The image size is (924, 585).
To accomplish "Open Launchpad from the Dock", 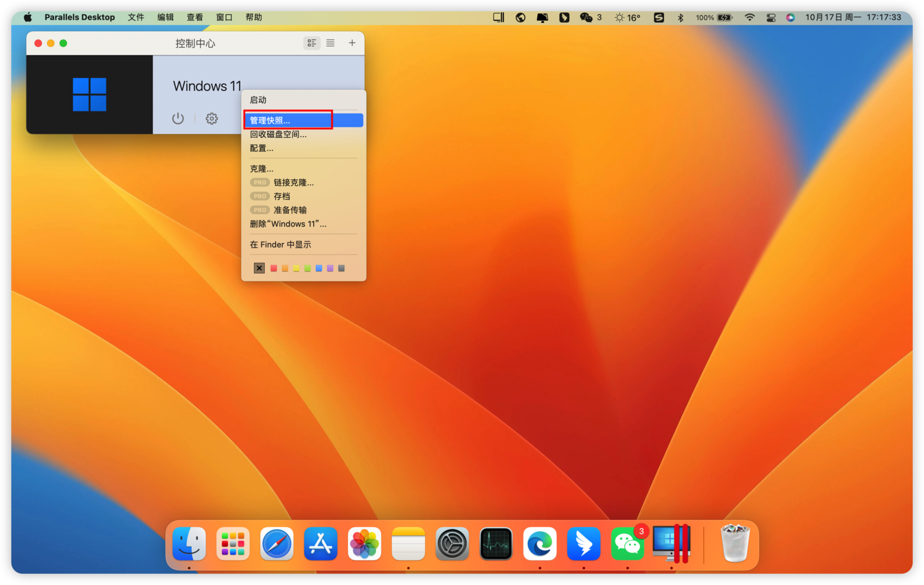I will point(233,544).
